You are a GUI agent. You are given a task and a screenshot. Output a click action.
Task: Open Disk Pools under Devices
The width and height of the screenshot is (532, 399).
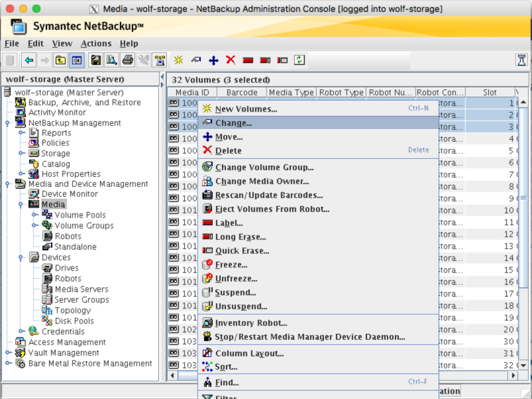coord(74,321)
